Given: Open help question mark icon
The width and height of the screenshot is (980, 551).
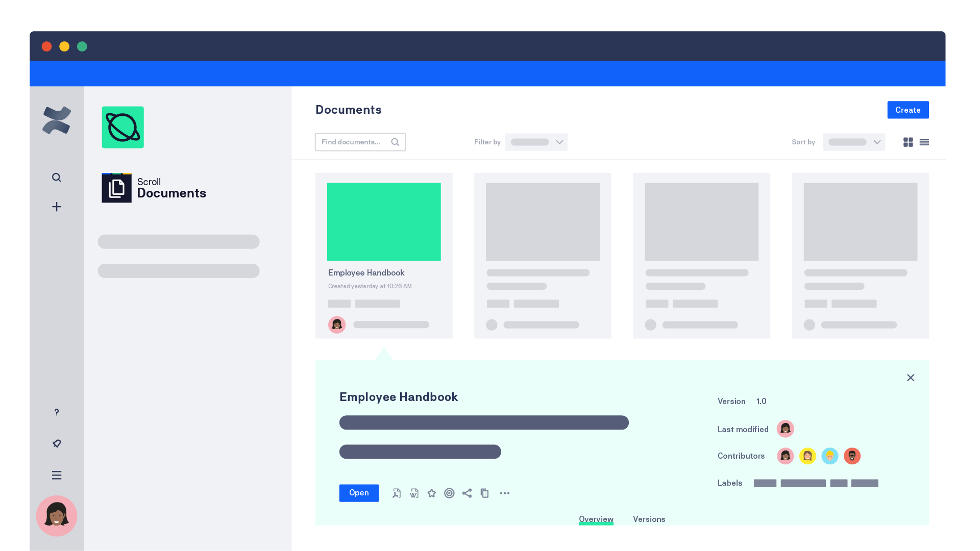Looking at the screenshot, I should [x=57, y=412].
